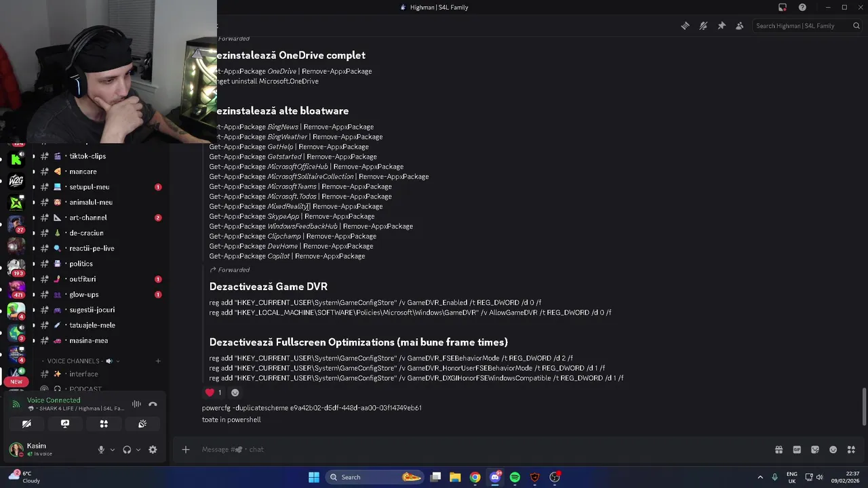Open the tiktok-clips channel
Screen dimensions: 868x488
click(x=87, y=156)
